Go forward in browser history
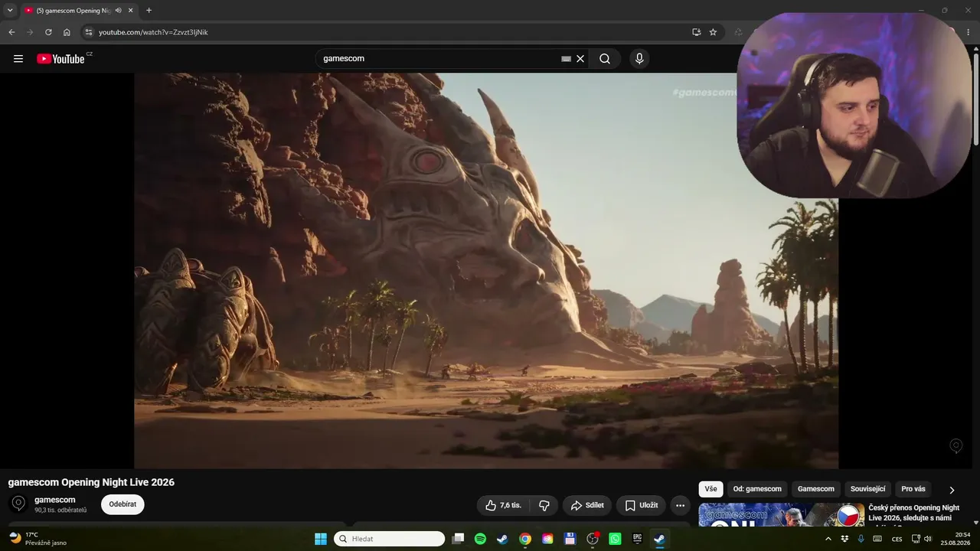Image resolution: width=980 pixels, height=551 pixels. (30, 32)
